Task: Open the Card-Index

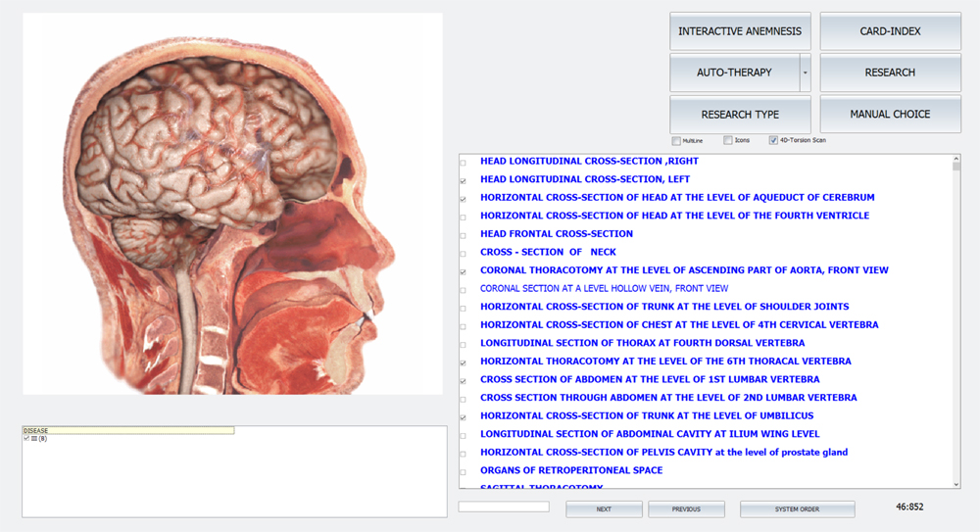Action: pos(890,31)
